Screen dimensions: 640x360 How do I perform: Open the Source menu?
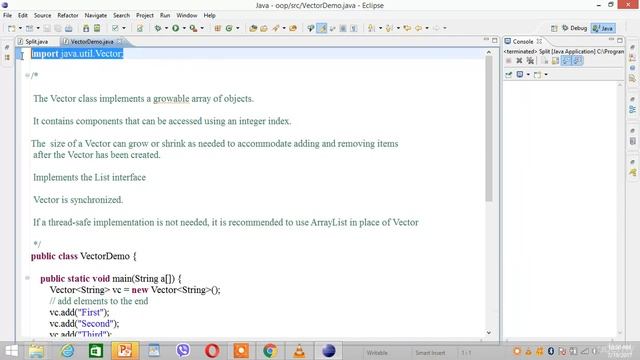pyautogui.click(x=42, y=15)
